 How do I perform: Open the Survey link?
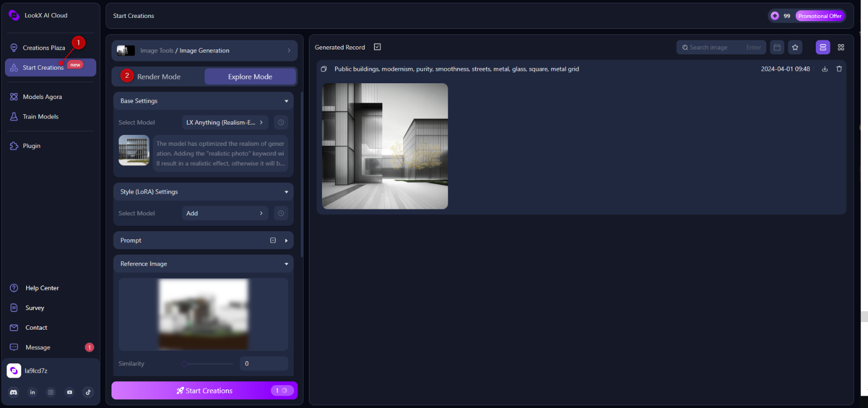(x=35, y=308)
